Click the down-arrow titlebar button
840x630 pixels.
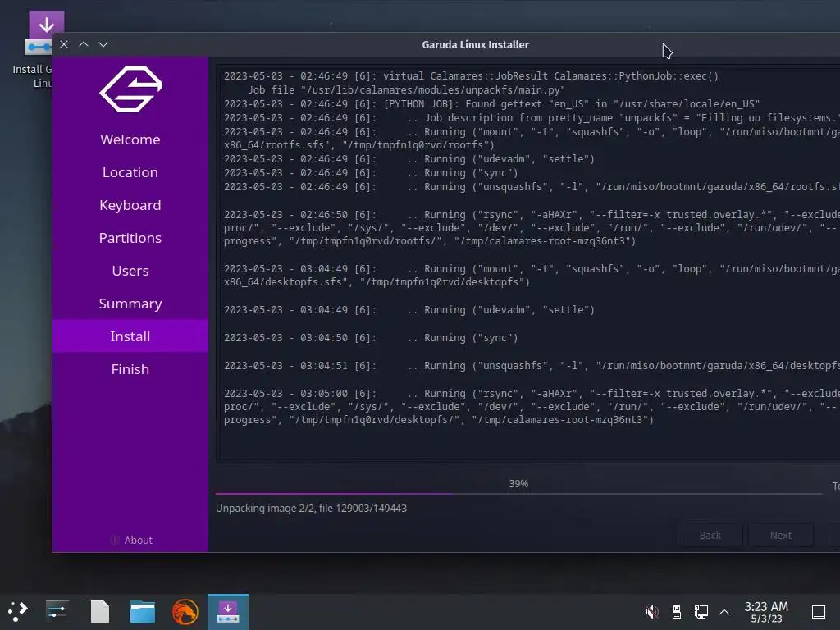tap(103, 44)
